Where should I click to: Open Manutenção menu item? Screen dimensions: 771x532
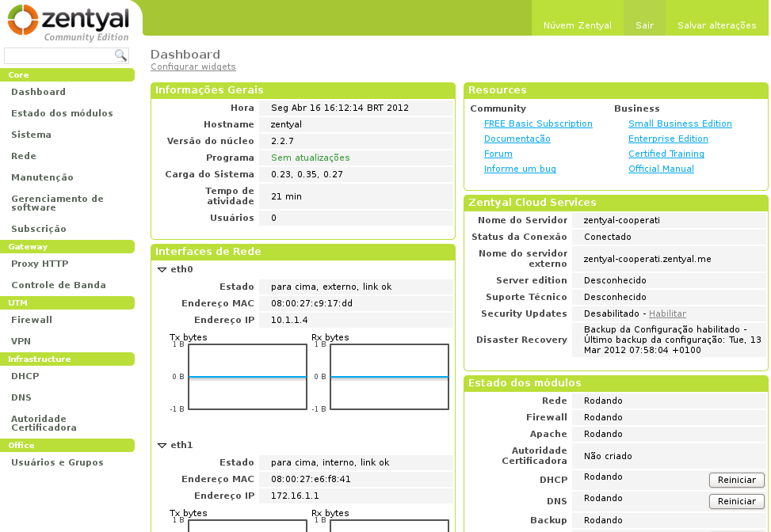coord(42,177)
